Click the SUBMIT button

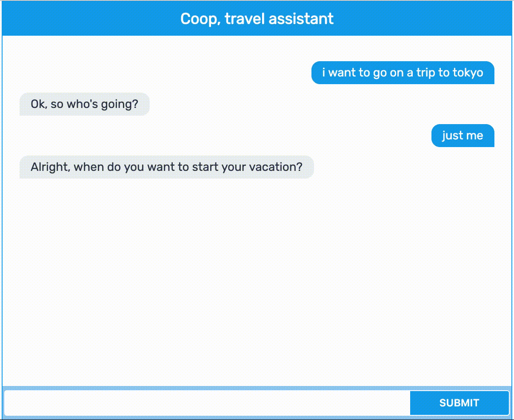[459, 403]
